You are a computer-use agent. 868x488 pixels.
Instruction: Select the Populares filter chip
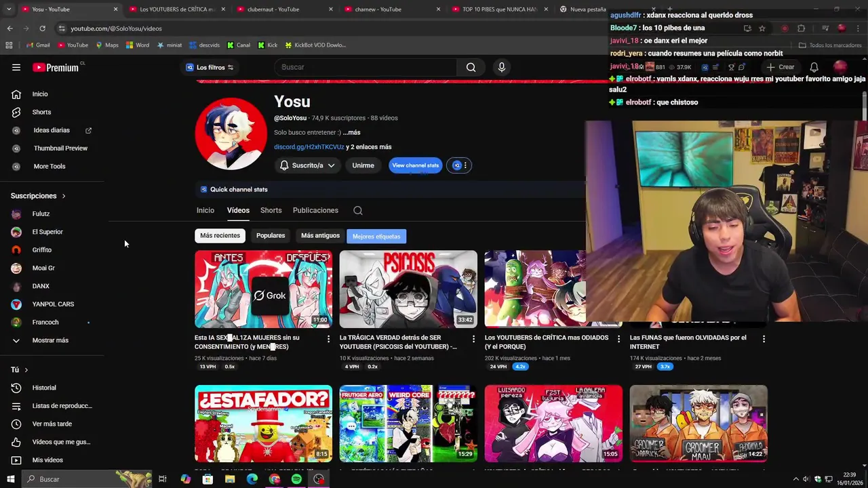(271, 236)
